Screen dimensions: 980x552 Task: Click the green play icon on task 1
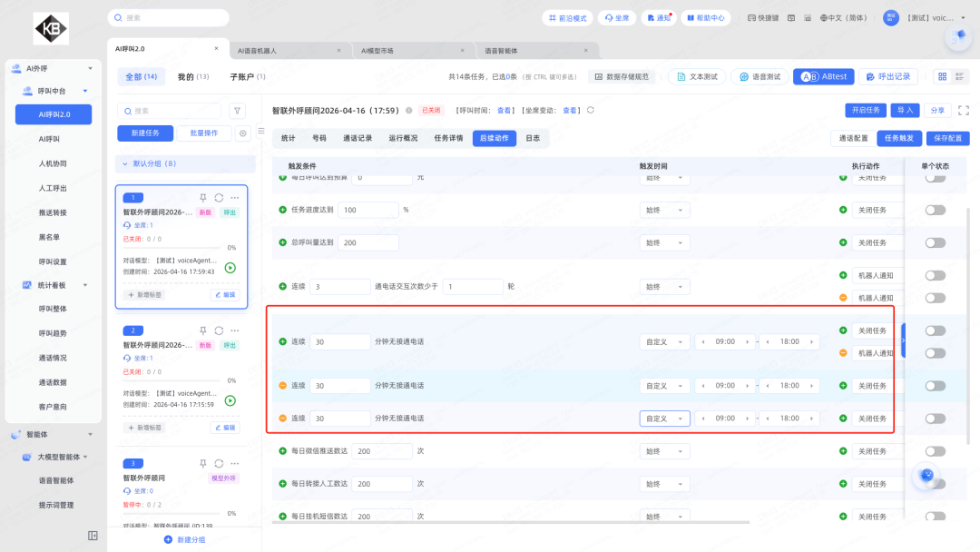[230, 268]
